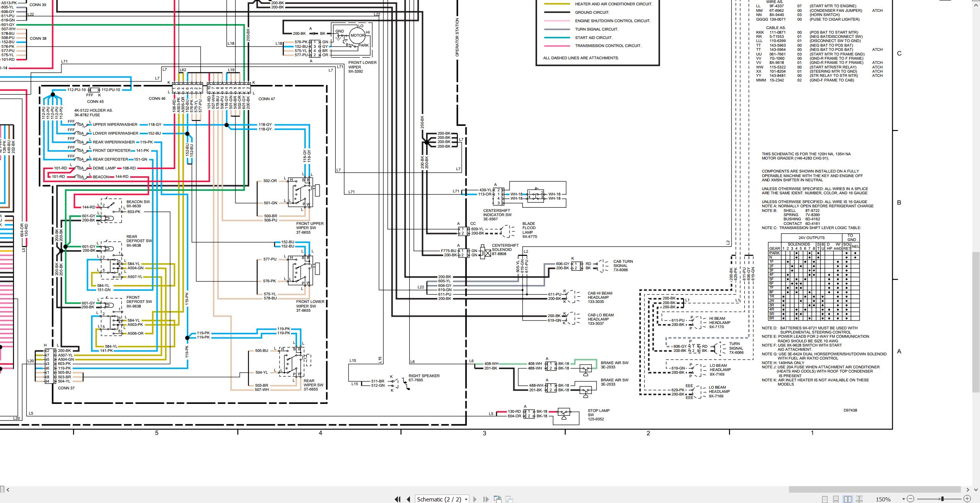Click the CONN 37 label
The image size is (980, 503).
[x=66, y=388]
